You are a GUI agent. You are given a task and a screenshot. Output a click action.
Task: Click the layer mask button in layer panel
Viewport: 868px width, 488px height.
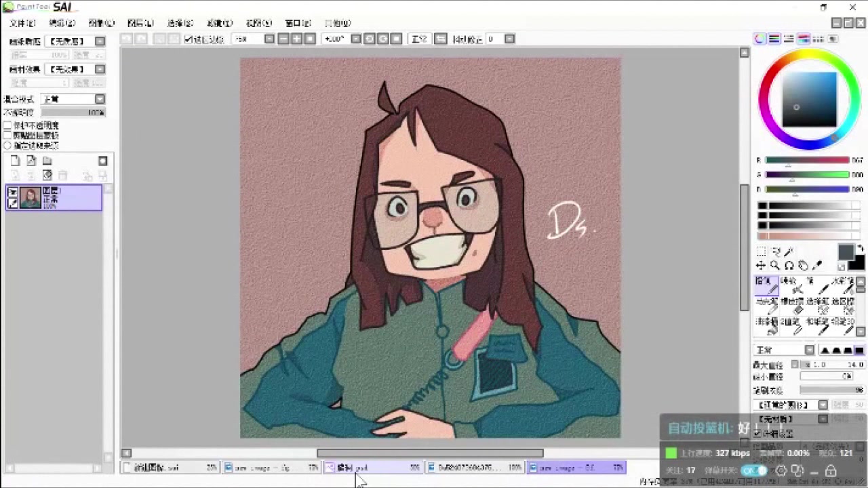tap(102, 161)
